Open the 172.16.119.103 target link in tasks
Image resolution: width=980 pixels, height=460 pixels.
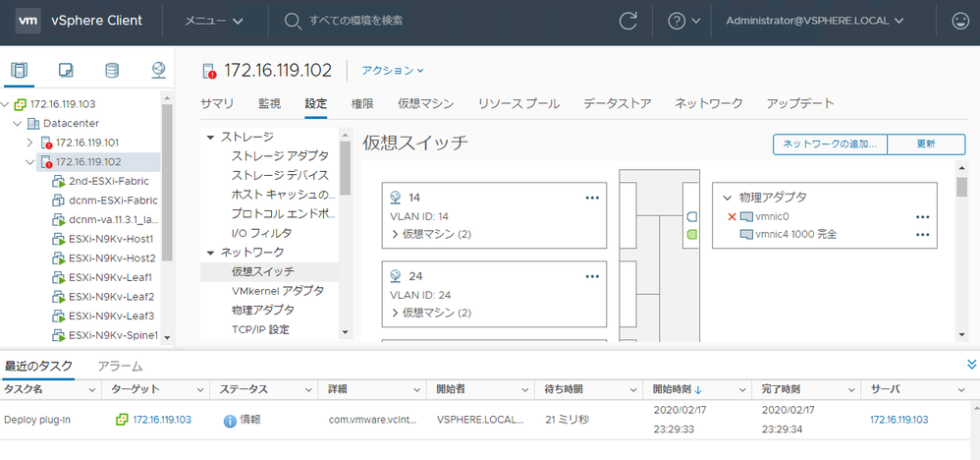(162, 420)
